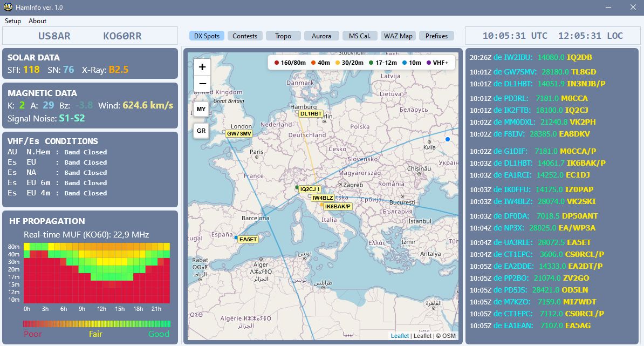Screen dimensions: 644x346
Task: Click the Poor-to-Good propagation color scale
Action: tap(97, 324)
